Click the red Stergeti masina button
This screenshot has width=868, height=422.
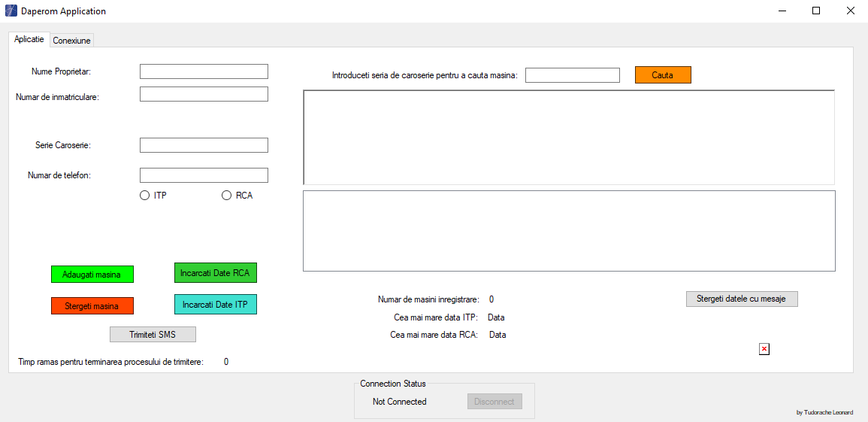click(x=92, y=305)
